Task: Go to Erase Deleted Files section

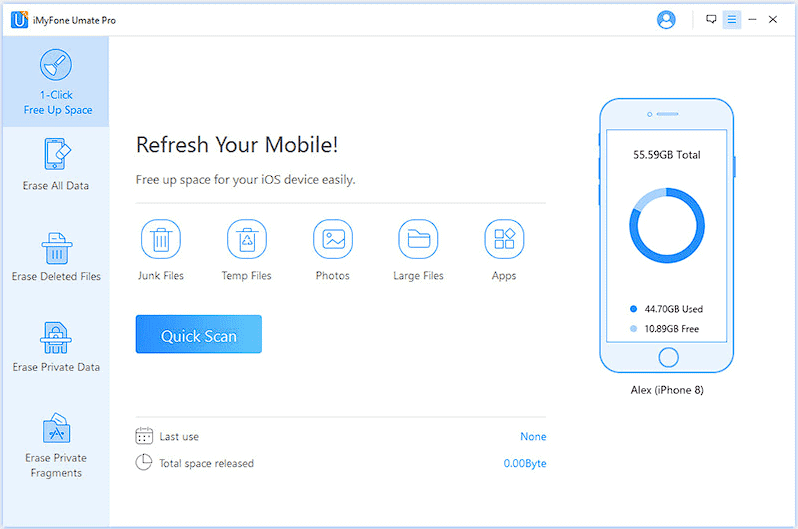Action: (55, 257)
